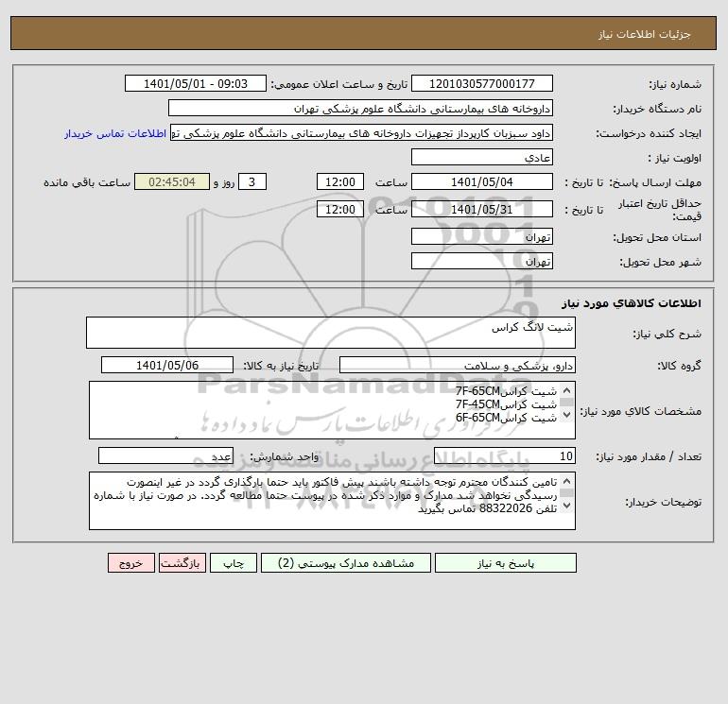Click section heading اطلاعات کالاهای مورد نیاز

pyautogui.click(x=631, y=303)
